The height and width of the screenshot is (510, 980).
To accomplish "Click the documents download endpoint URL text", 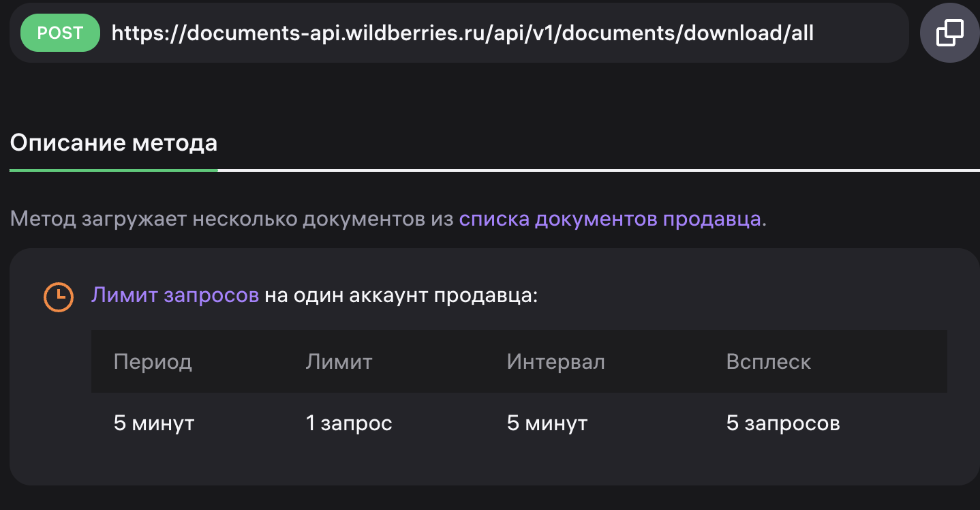I will [462, 33].
